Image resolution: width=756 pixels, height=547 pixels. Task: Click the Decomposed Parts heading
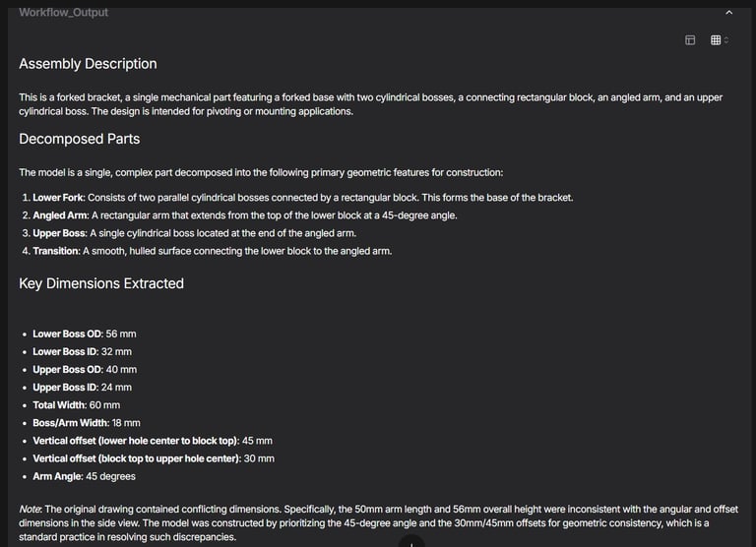pyautogui.click(x=79, y=139)
